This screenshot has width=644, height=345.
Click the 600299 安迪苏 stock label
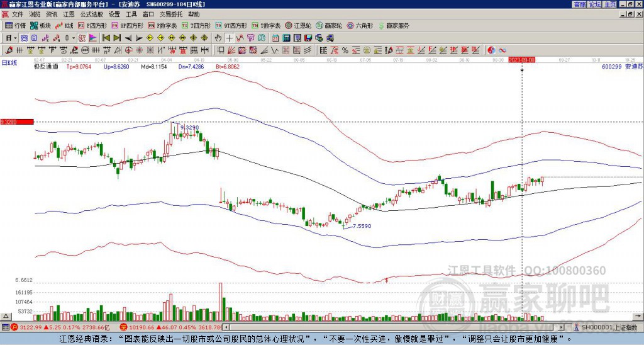621,67
